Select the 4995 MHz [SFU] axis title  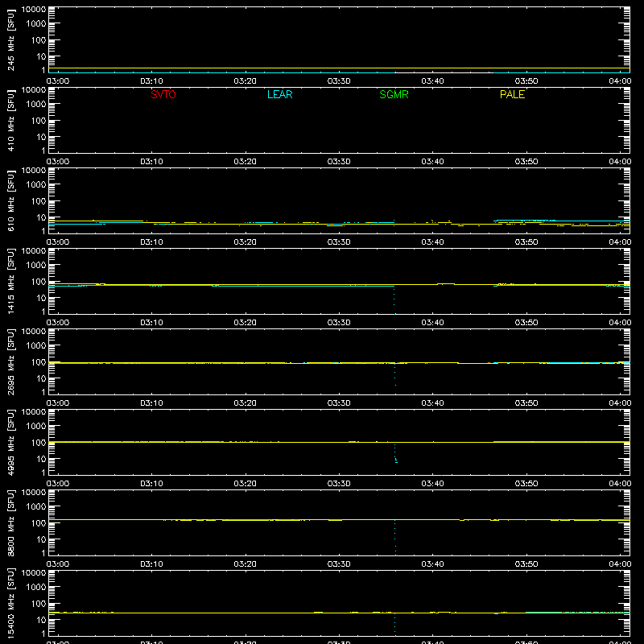10,442
